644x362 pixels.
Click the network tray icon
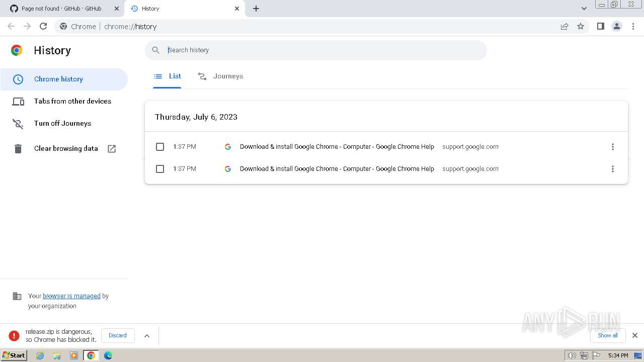(x=584, y=355)
